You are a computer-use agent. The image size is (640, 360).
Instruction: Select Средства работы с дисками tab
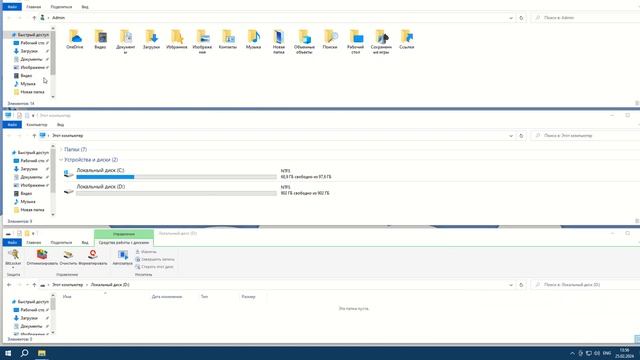click(x=124, y=242)
